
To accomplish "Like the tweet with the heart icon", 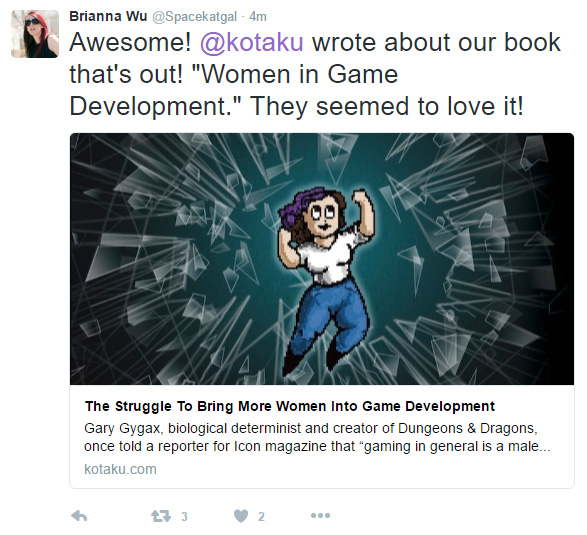I will pos(241,516).
